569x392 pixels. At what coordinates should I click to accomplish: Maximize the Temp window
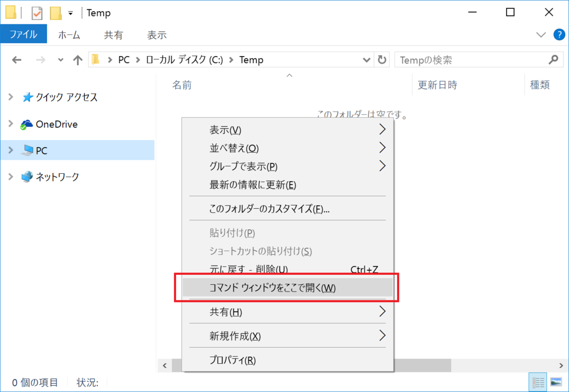click(x=510, y=12)
